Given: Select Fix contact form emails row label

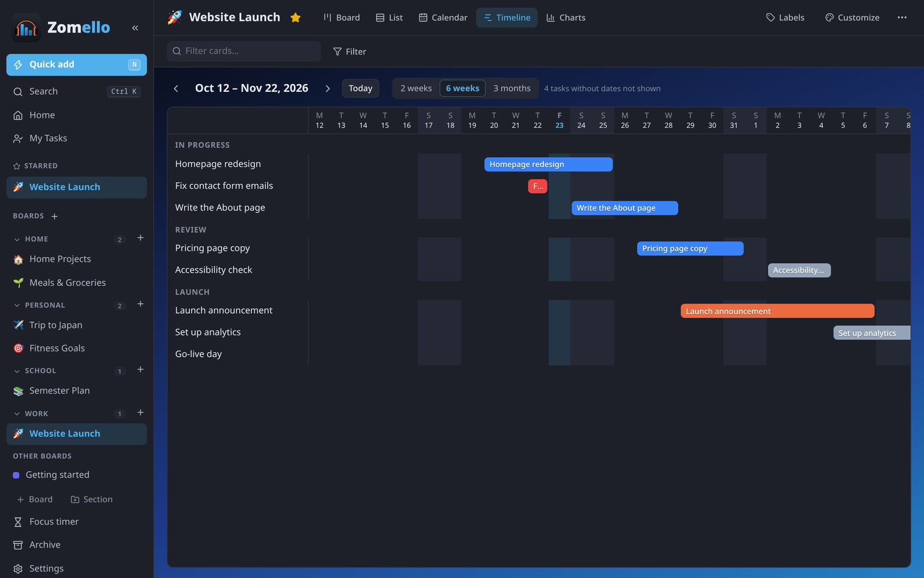Looking at the screenshot, I should (224, 186).
